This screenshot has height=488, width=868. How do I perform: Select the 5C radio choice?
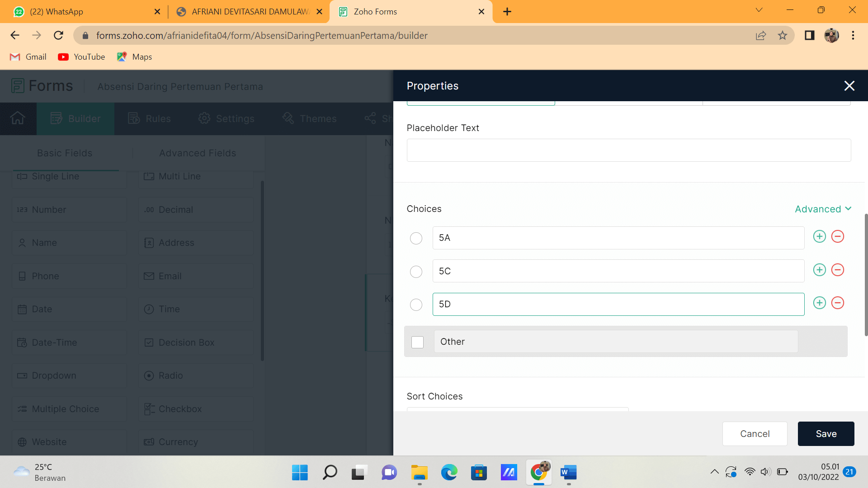coord(416,272)
